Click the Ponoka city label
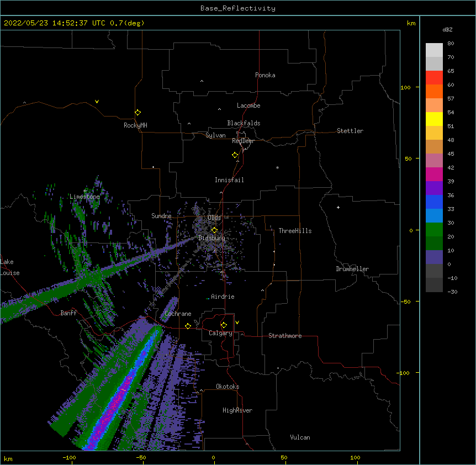 click(x=265, y=75)
